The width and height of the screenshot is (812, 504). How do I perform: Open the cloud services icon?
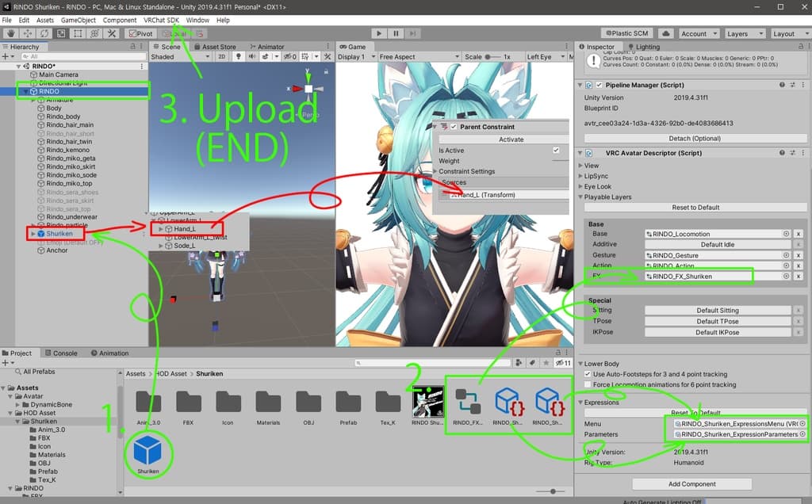[x=666, y=33]
